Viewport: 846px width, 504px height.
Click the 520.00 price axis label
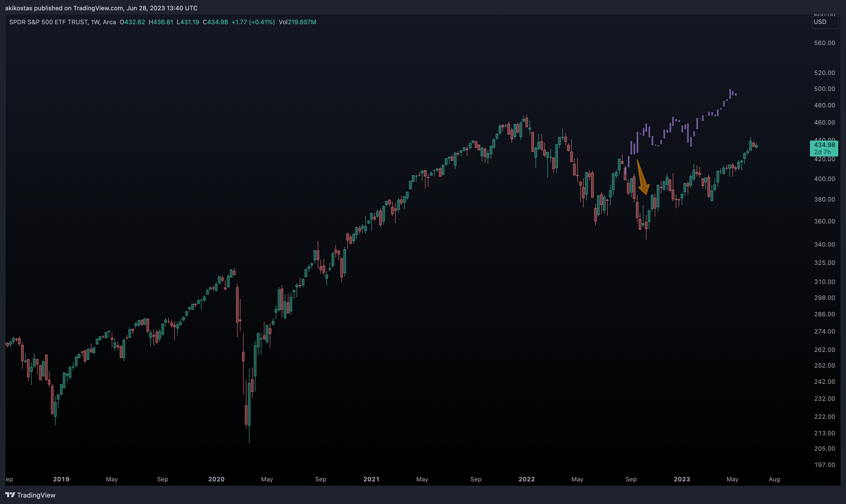[824, 73]
